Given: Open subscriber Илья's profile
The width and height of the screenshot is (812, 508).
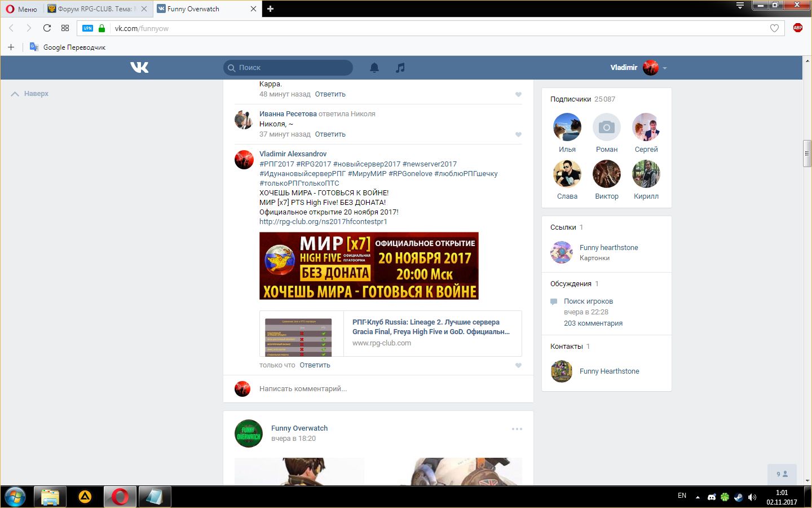Looking at the screenshot, I should tap(567, 127).
